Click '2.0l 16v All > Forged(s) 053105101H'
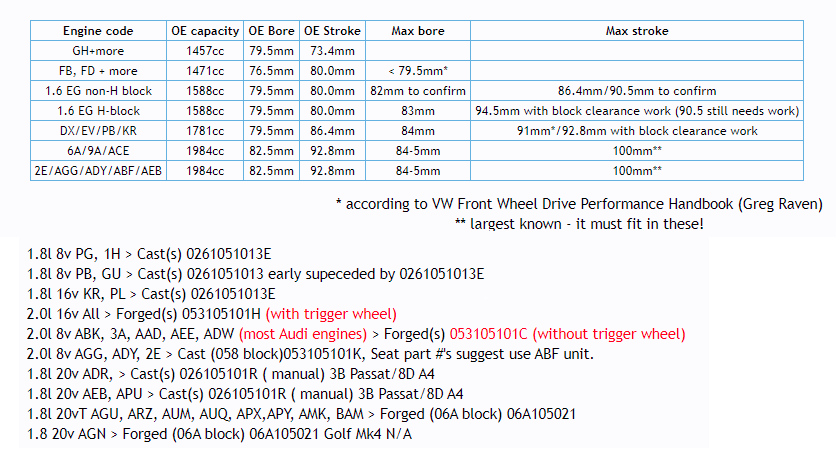This screenshot has width=837, height=451. coord(144,314)
